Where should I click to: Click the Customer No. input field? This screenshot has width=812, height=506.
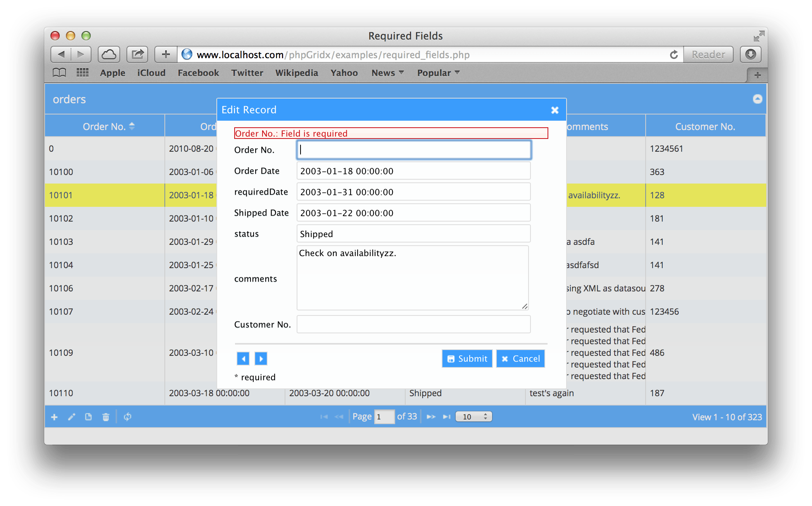414,324
